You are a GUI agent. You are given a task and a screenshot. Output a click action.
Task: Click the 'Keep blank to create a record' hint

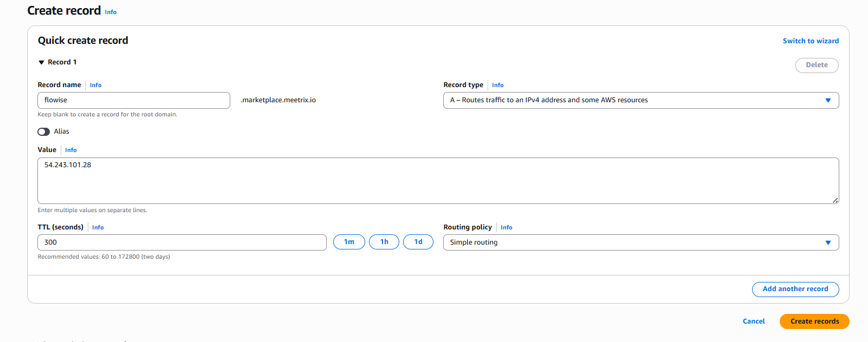click(107, 115)
